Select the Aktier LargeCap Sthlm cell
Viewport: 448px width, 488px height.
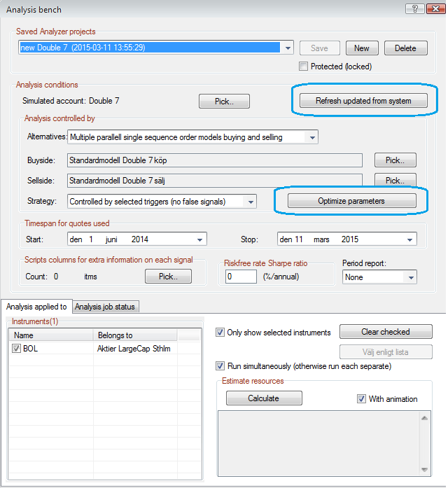pos(134,348)
